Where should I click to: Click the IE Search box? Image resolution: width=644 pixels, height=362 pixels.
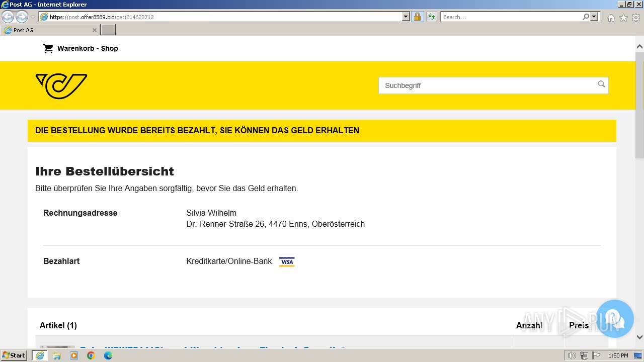[x=511, y=17]
